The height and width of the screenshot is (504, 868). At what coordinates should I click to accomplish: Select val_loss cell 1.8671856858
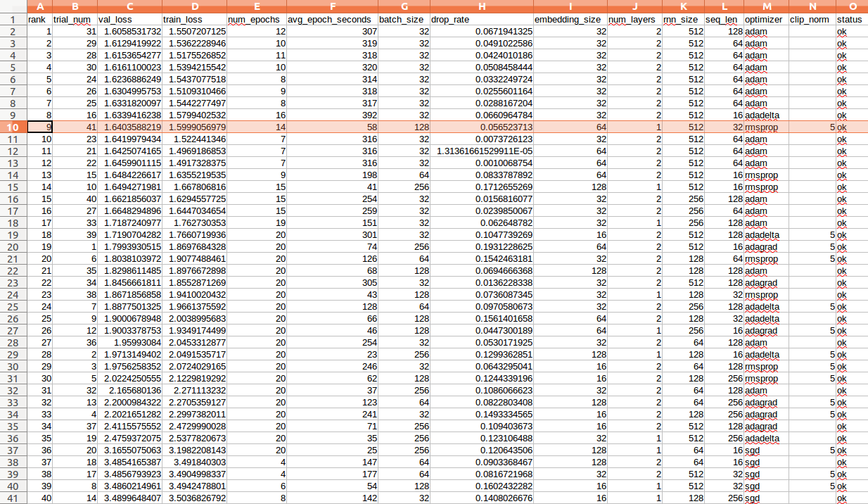(132, 294)
